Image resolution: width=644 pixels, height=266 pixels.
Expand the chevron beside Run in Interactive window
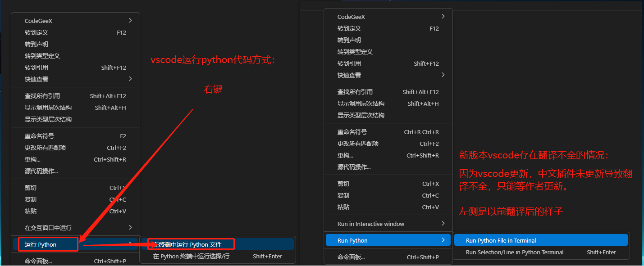[x=443, y=223]
